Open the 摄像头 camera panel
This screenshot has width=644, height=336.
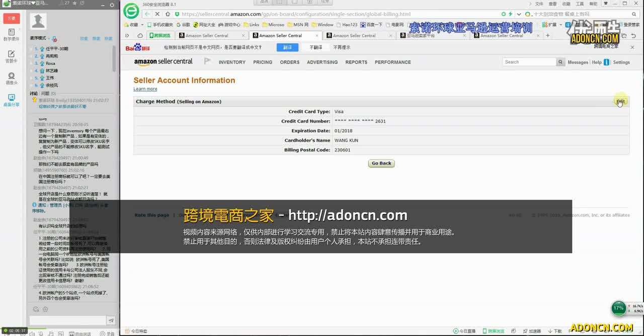coord(11,78)
